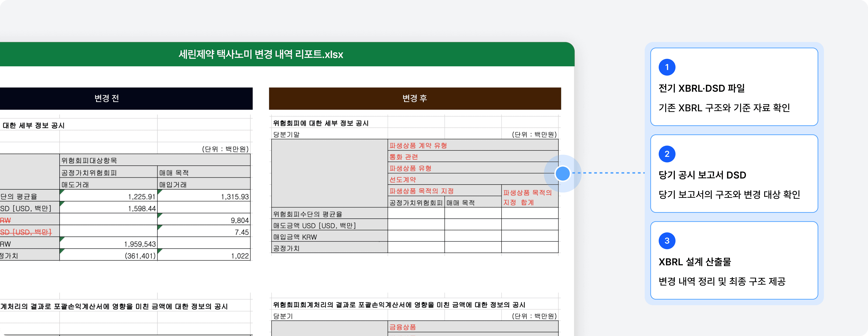Select the '매입금액 KRW' row label
The image size is (868, 336).
tap(330, 236)
